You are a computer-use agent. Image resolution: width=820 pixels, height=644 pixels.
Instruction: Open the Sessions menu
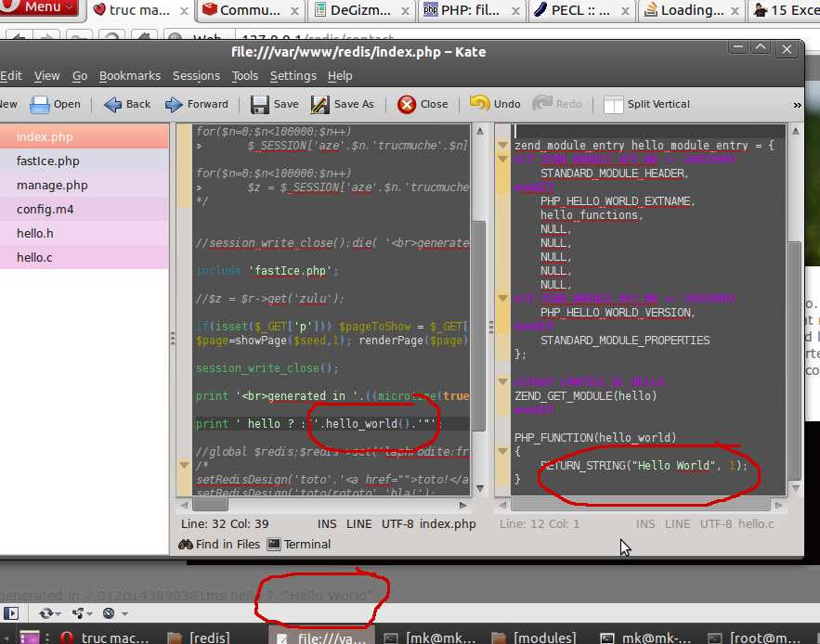click(x=196, y=76)
